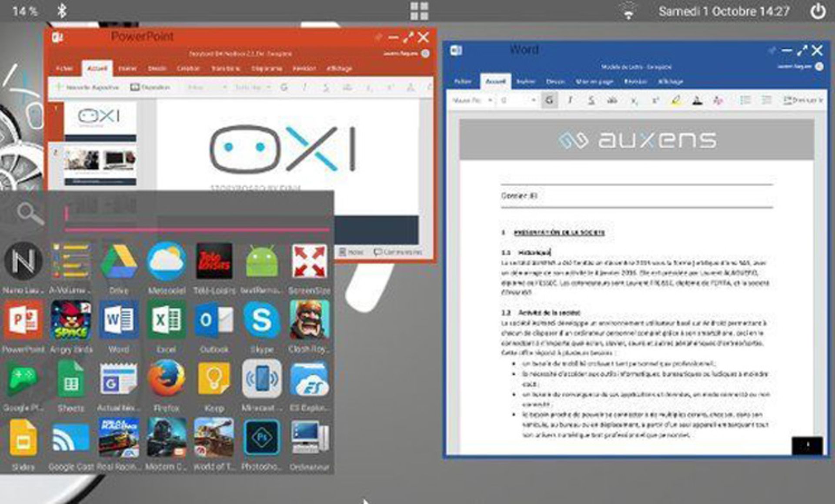Launch the Clash Royale game

[x=309, y=320]
